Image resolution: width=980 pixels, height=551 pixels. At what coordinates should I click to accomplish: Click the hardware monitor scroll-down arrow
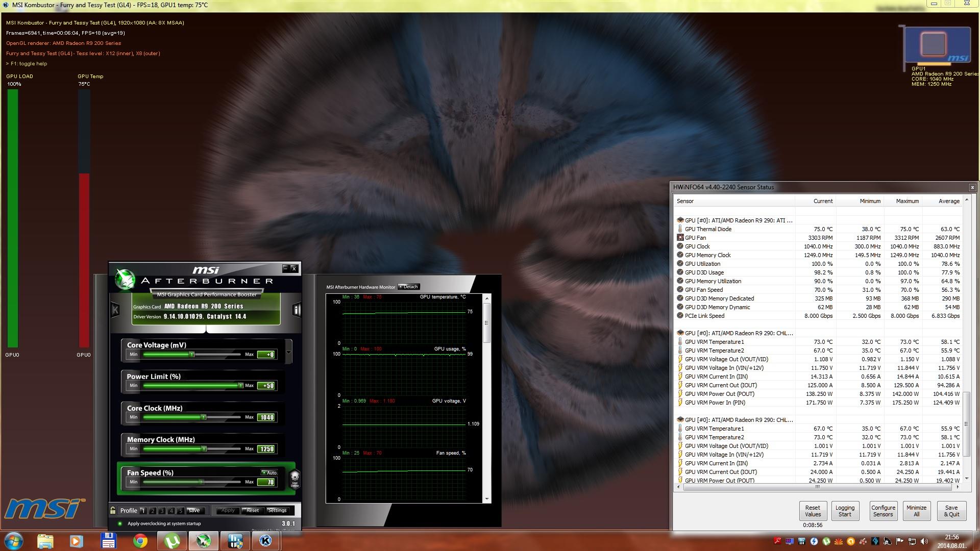[487, 499]
